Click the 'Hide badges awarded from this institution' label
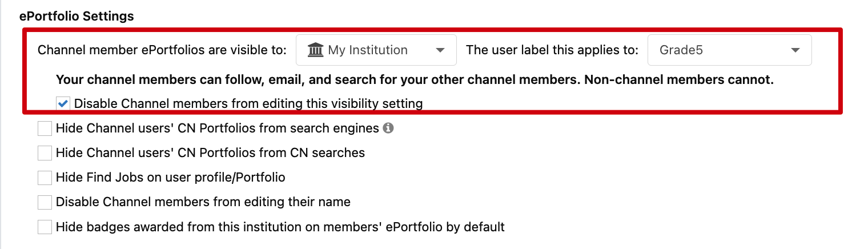 click(280, 227)
